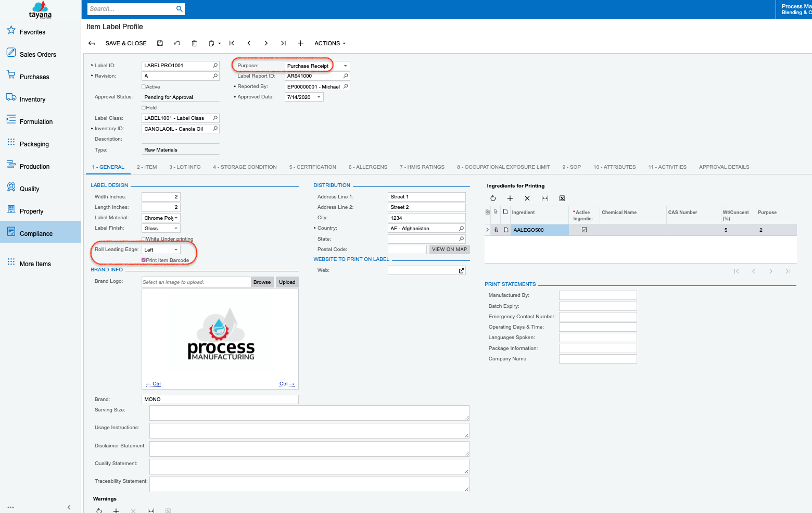The width and height of the screenshot is (812, 513).
Task: Click the search magnifier icon
Action: 180,9
